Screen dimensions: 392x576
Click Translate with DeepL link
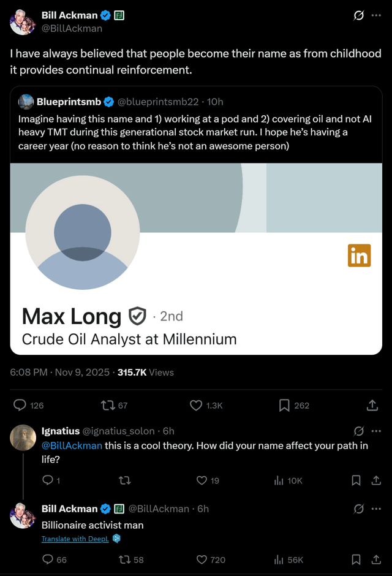(x=75, y=539)
